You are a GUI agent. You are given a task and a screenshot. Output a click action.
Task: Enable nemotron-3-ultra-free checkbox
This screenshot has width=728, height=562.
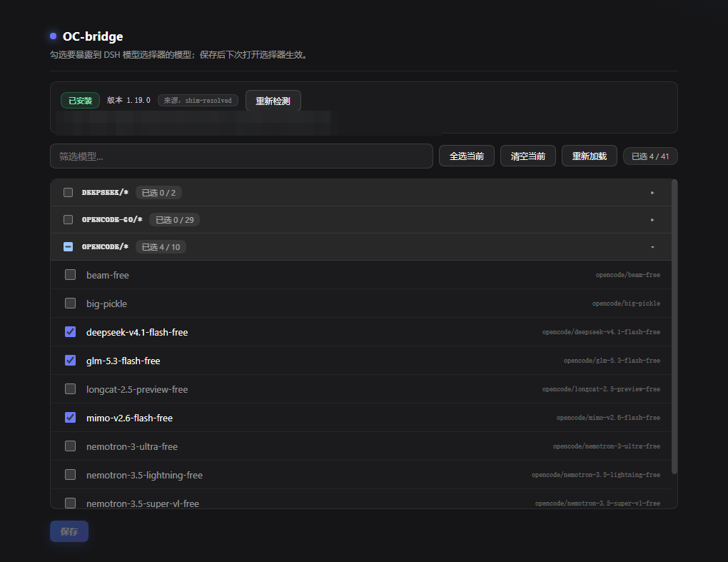point(70,446)
